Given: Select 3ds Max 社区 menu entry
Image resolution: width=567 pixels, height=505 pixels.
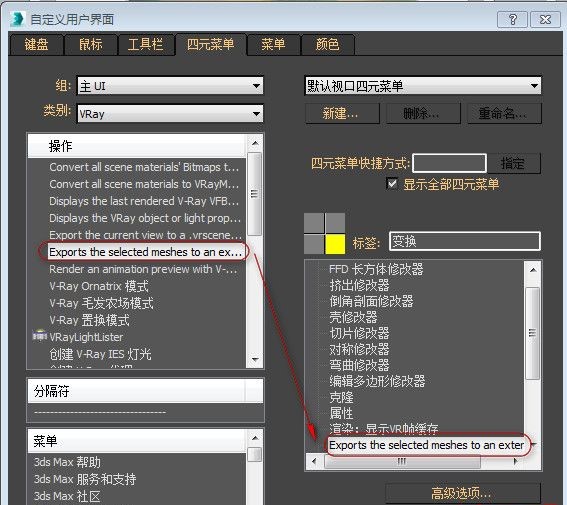Looking at the screenshot, I should pos(67,496).
